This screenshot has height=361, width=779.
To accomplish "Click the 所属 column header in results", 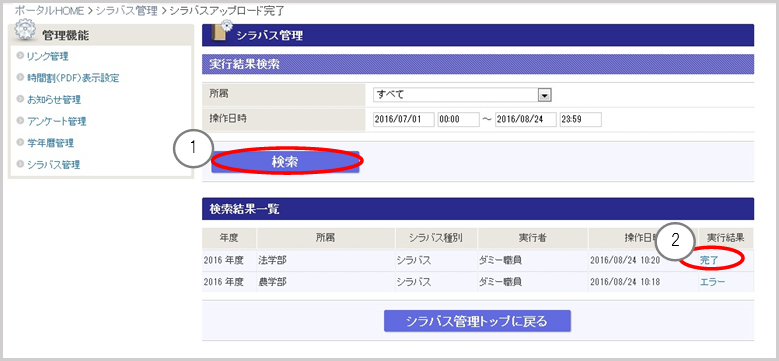I will pos(325,238).
